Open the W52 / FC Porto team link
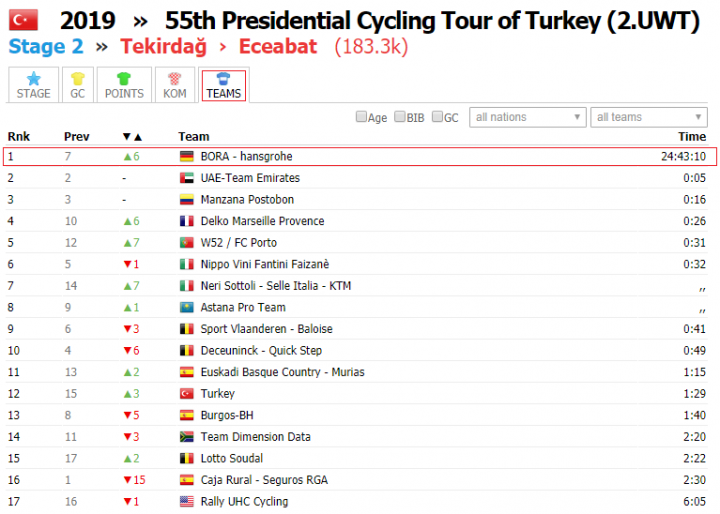This screenshot has width=720, height=514. pos(238,243)
